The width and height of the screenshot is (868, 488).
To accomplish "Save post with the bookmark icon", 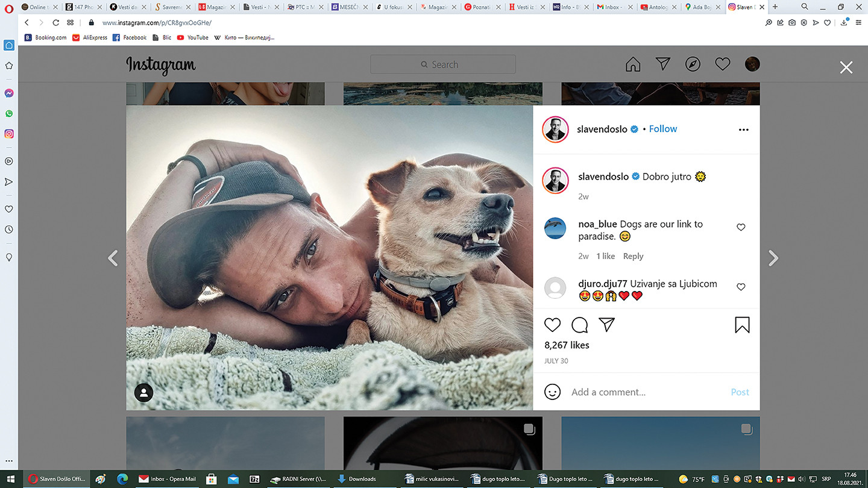I will coord(742,325).
